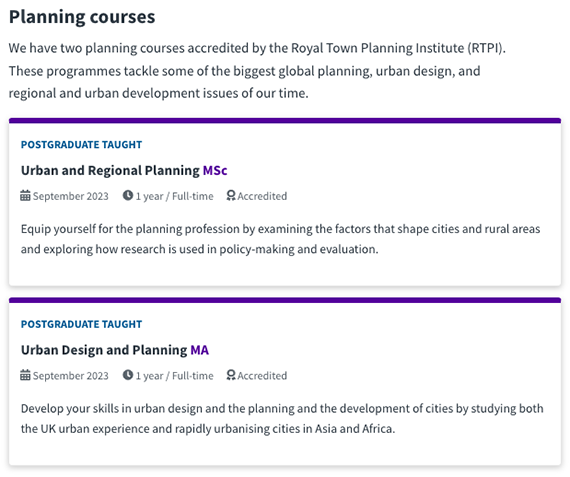Click the Postgraduate Taught label in second card
The height and width of the screenshot is (477, 570).
coord(81,324)
